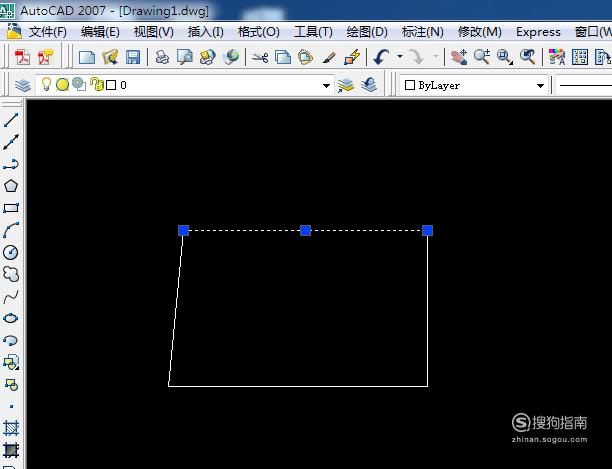Select the Make Block tool
The image size is (612, 469).
click(11, 385)
